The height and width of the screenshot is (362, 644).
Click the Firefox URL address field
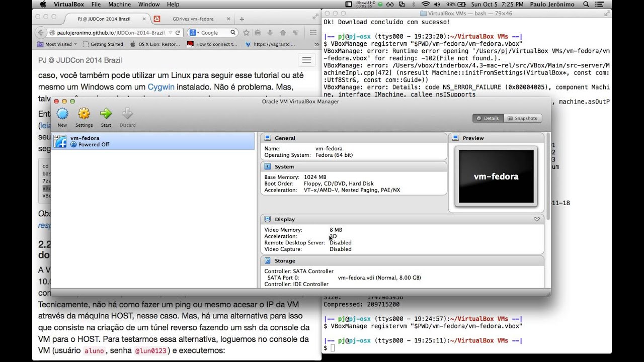coord(111,33)
